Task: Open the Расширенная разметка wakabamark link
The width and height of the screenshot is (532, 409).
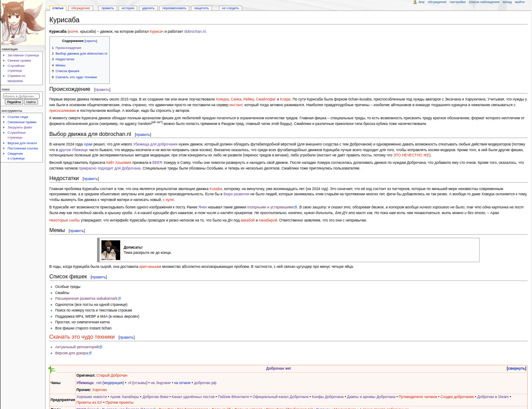Action: [86, 298]
